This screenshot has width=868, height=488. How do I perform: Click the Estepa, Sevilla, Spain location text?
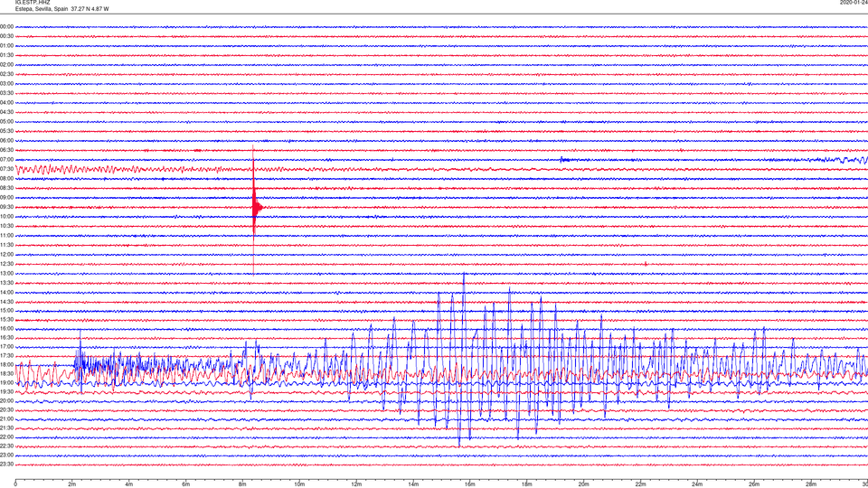(x=42, y=9)
